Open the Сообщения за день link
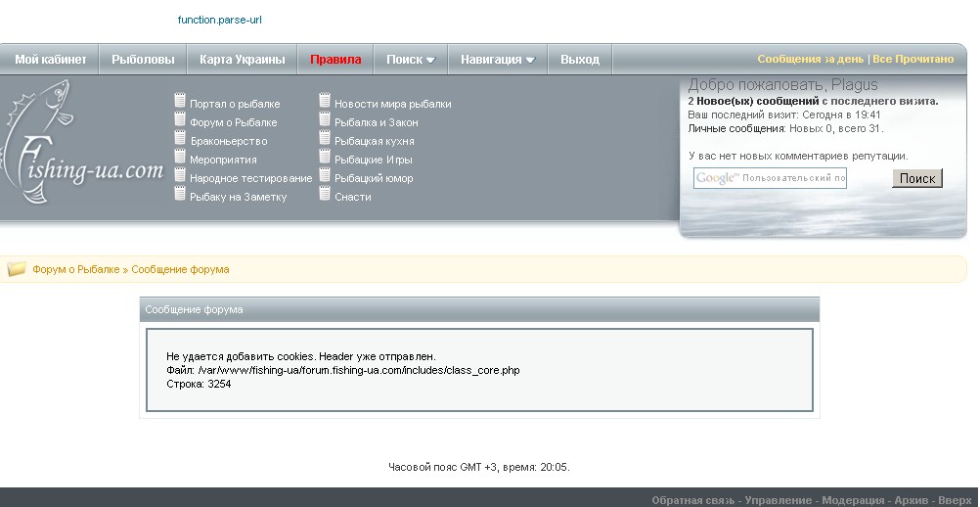Screen dimensions: 980x507 tap(811, 60)
